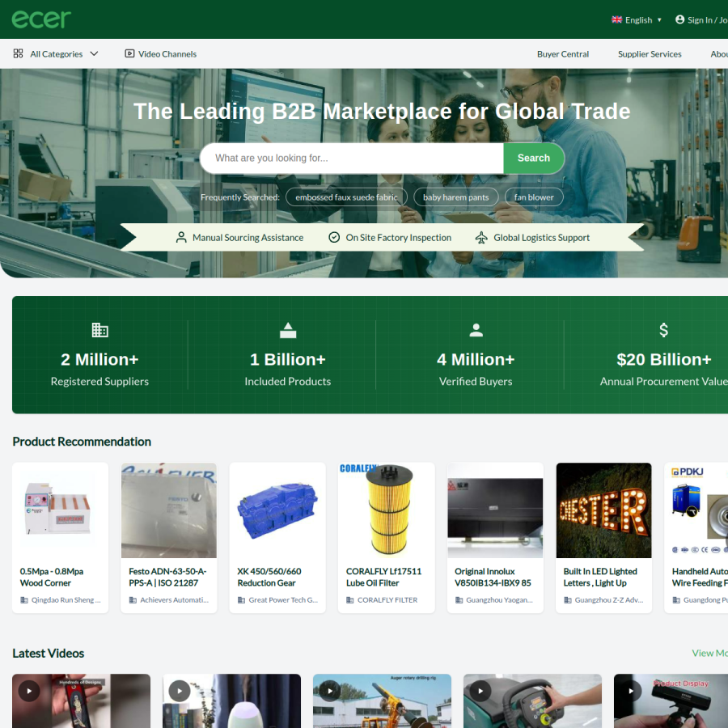Open Buyer Central menu item
The width and height of the screenshot is (728, 728).
[563, 54]
